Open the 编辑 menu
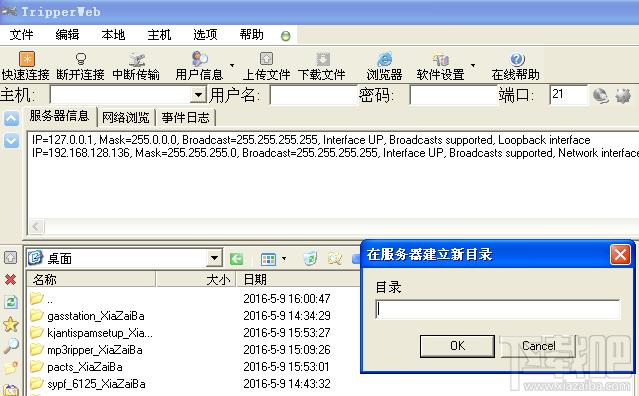 tap(67, 35)
